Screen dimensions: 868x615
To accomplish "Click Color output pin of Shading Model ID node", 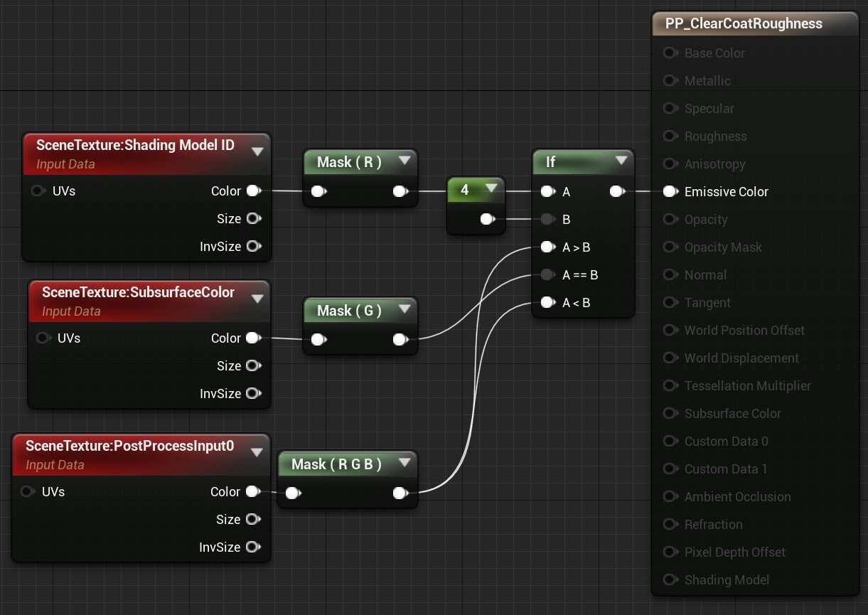I will tap(254, 191).
